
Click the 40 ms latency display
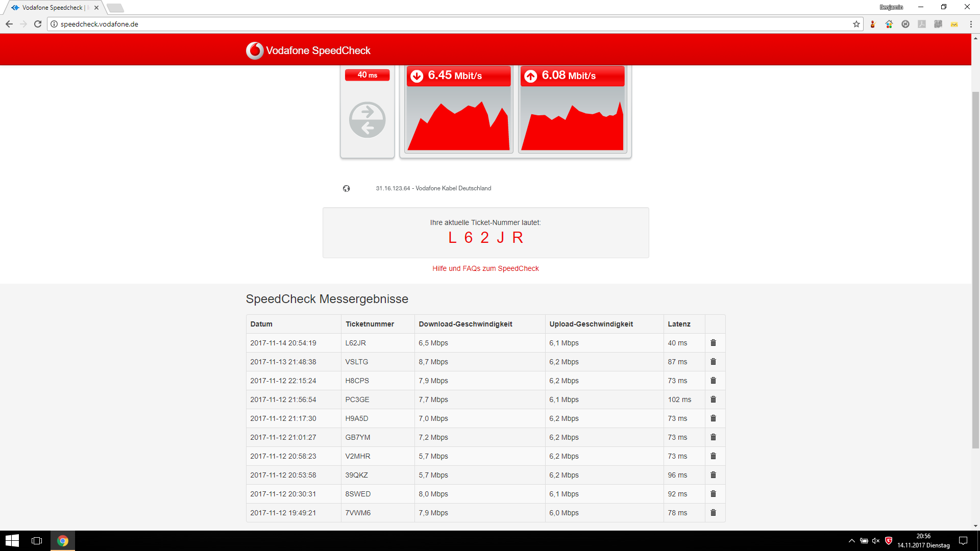click(x=367, y=74)
